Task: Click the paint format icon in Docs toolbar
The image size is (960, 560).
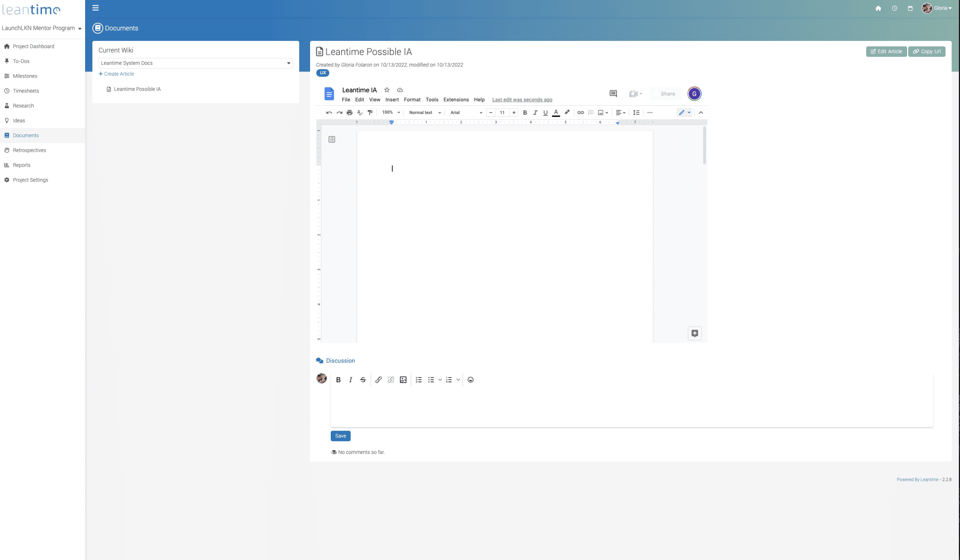Action: click(x=370, y=113)
